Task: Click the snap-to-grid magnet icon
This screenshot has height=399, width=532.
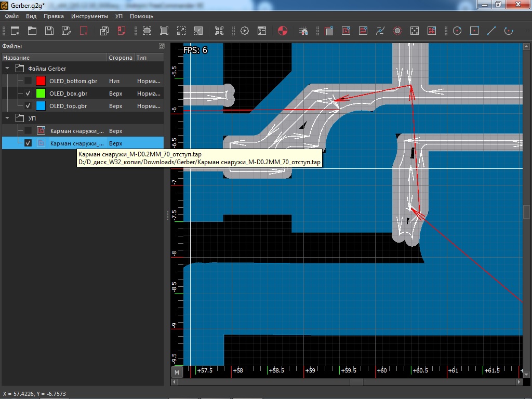Action: tap(304, 31)
